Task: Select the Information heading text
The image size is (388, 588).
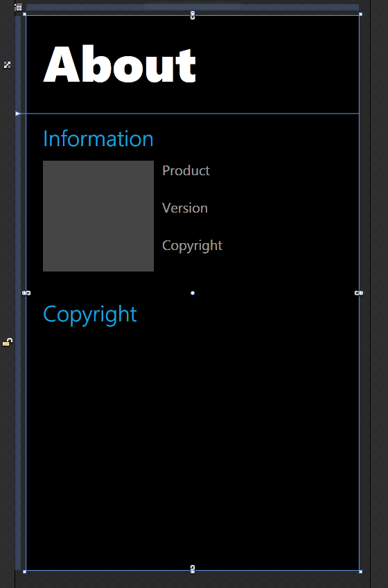Action: pyautogui.click(x=98, y=139)
